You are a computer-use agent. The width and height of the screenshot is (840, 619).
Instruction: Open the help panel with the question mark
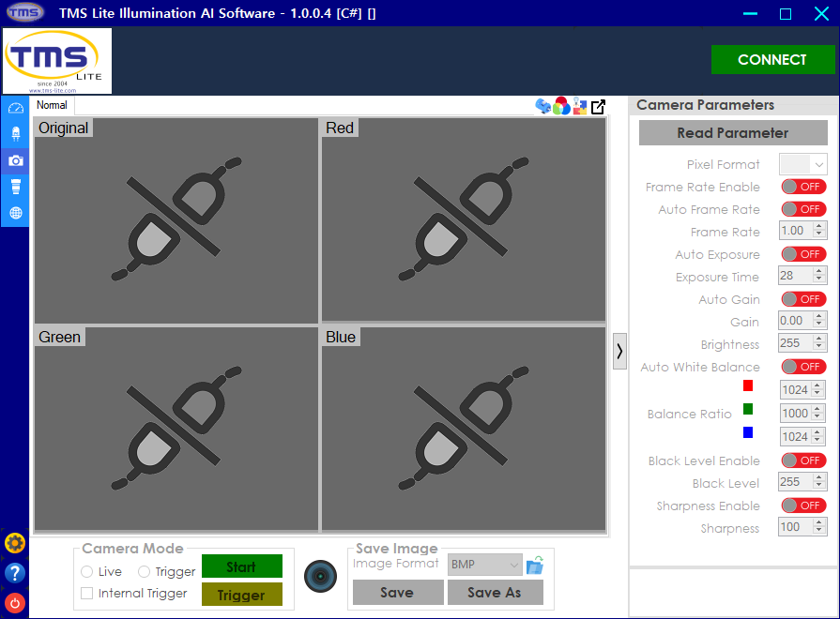pos(14,573)
